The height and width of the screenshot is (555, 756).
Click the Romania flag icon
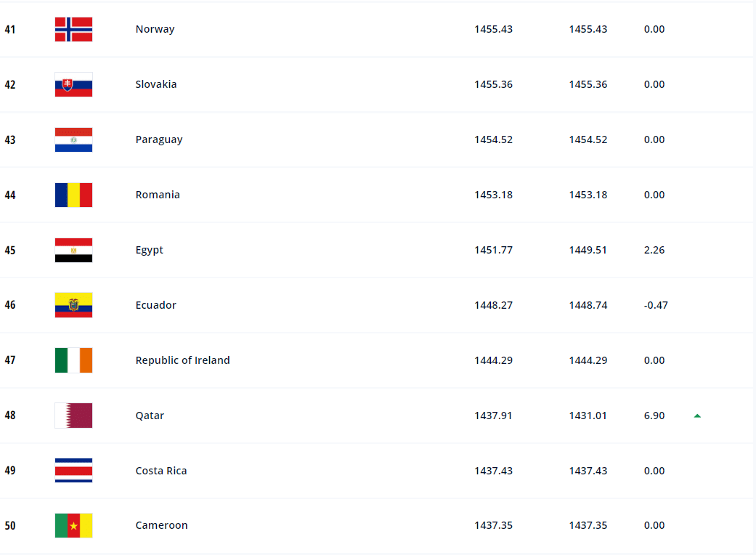pos(73,195)
